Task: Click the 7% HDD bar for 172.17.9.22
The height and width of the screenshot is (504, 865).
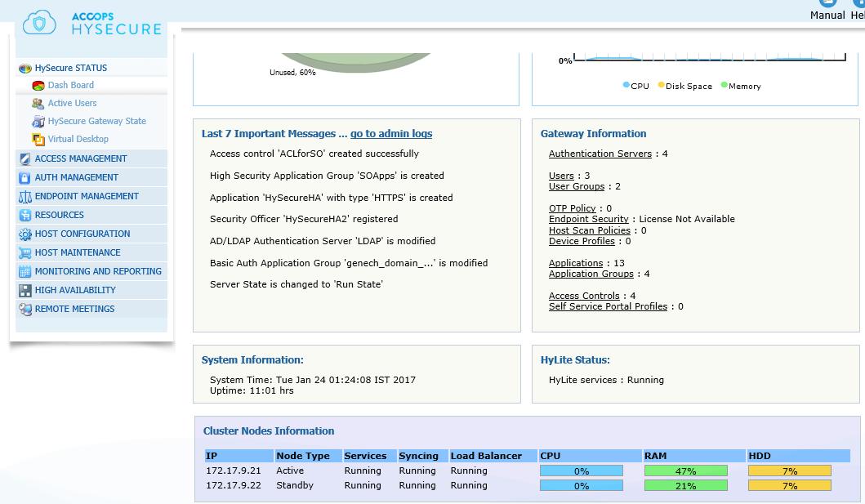Action: (x=789, y=486)
